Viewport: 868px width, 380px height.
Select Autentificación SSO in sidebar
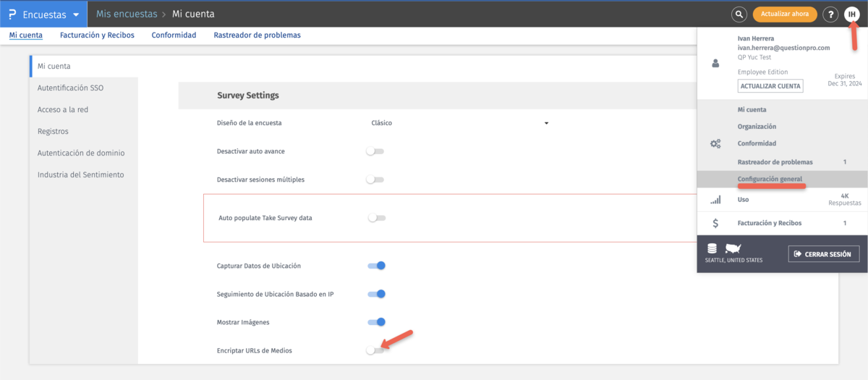click(x=71, y=88)
